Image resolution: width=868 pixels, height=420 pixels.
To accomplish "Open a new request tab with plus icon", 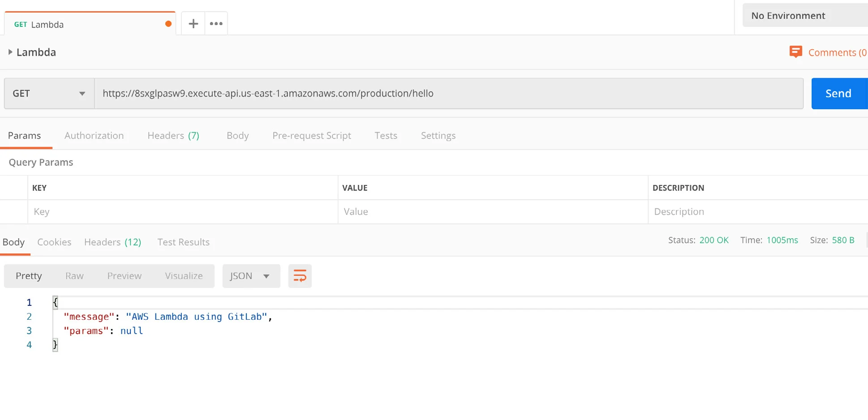I will pos(193,24).
